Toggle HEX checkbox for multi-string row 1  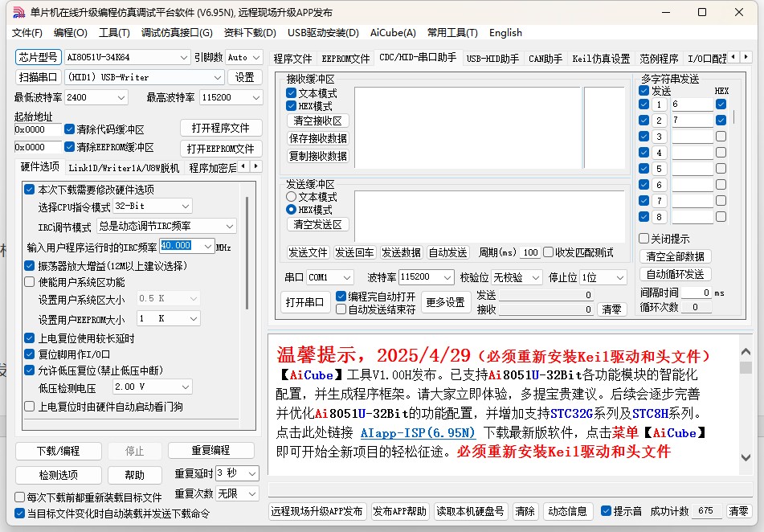[x=721, y=104]
